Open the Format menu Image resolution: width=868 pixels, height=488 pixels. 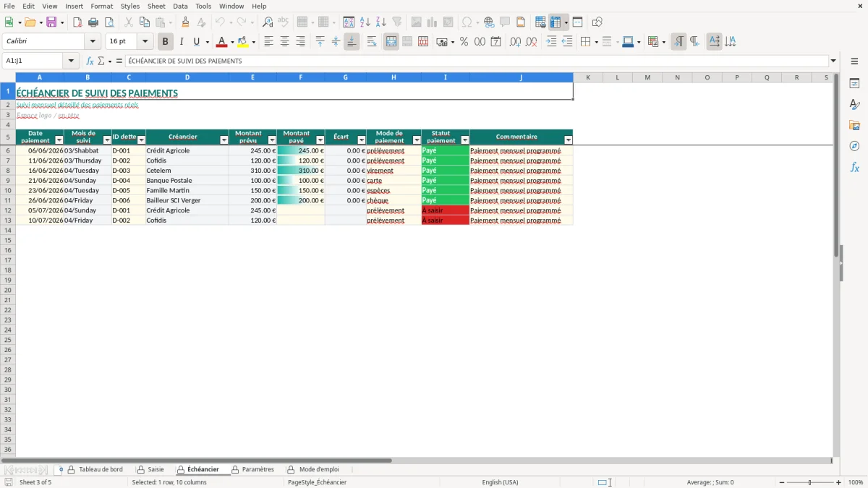(102, 6)
